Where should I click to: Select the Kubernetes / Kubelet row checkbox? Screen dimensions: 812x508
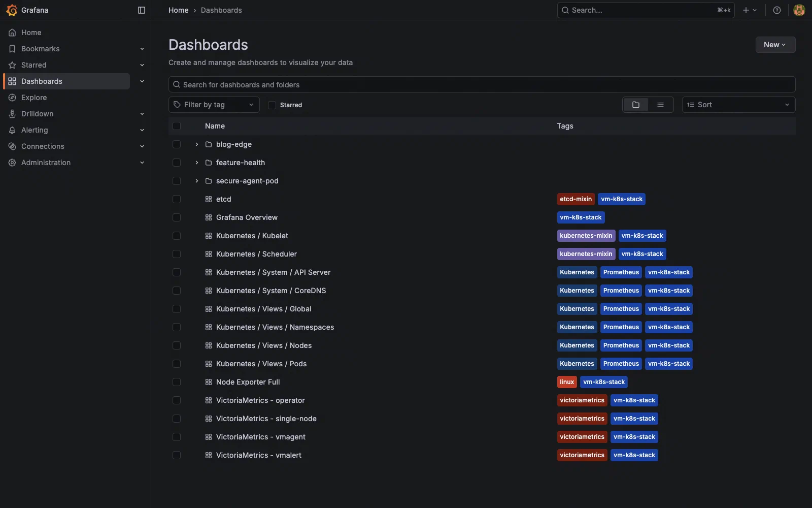click(177, 236)
